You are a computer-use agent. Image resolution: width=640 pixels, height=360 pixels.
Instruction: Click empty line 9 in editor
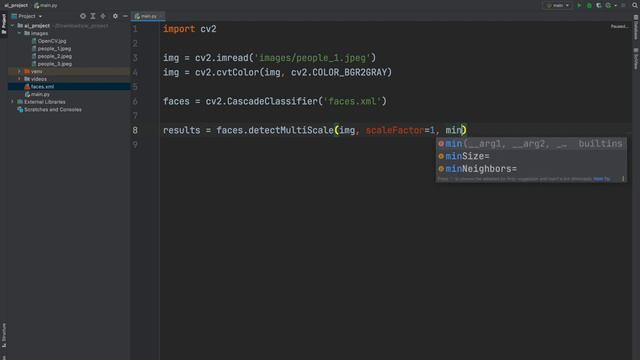click(x=395, y=144)
